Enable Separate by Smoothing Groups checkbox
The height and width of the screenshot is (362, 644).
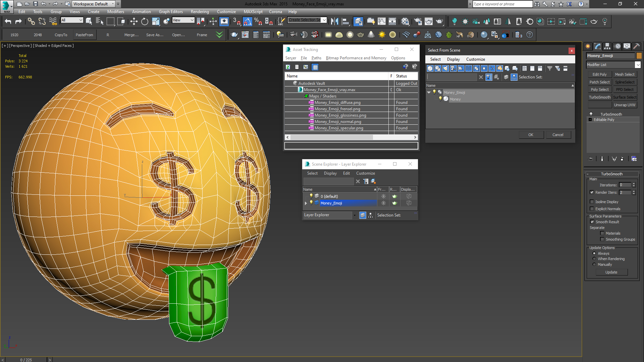pos(602,239)
